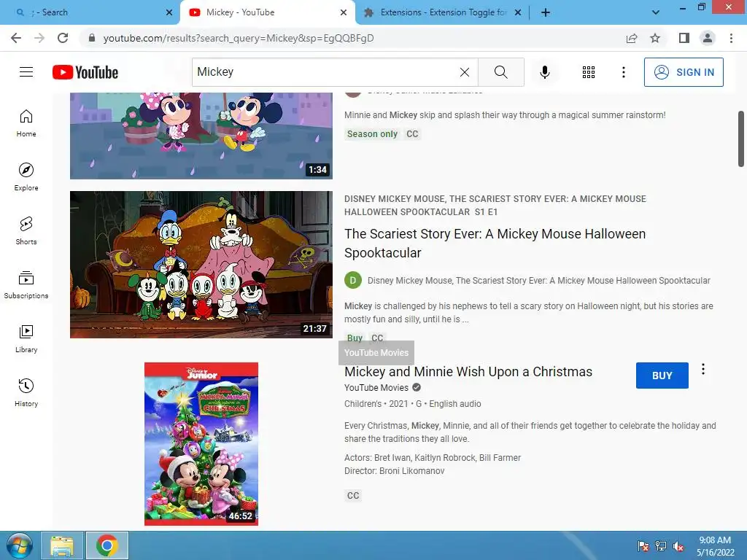Reload the YouTube page
Screen dimensions: 747x560
(x=63, y=38)
